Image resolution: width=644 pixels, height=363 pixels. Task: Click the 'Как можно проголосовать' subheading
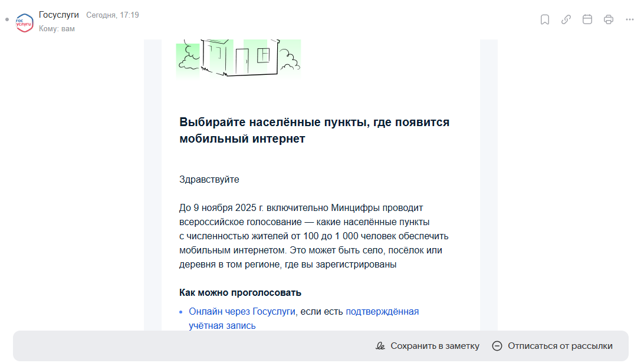coord(240,292)
